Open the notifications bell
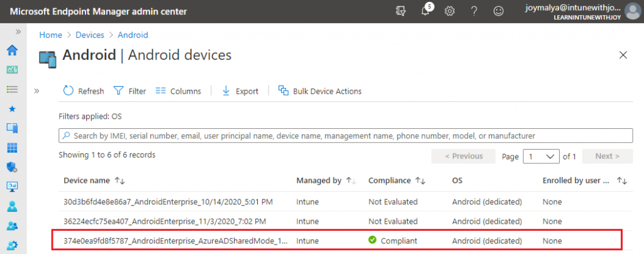 (x=426, y=11)
